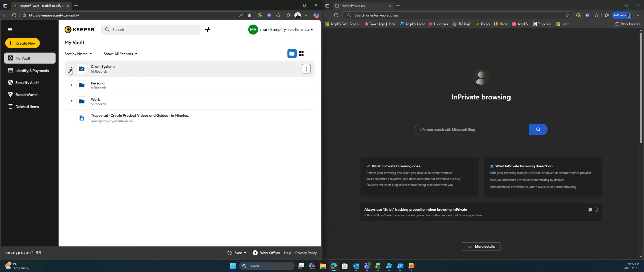Image resolution: width=644 pixels, height=272 pixels.
Task: Switch to list view
Action: pyautogui.click(x=310, y=54)
